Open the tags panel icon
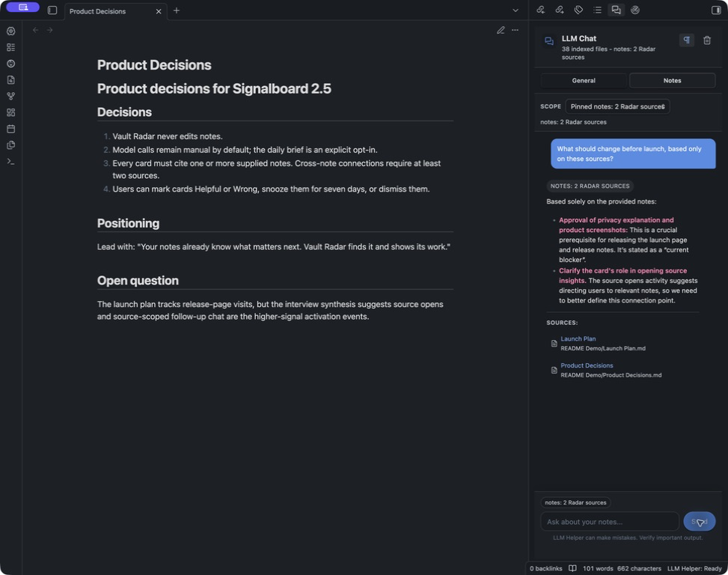The width and height of the screenshot is (728, 575). (x=578, y=10)
